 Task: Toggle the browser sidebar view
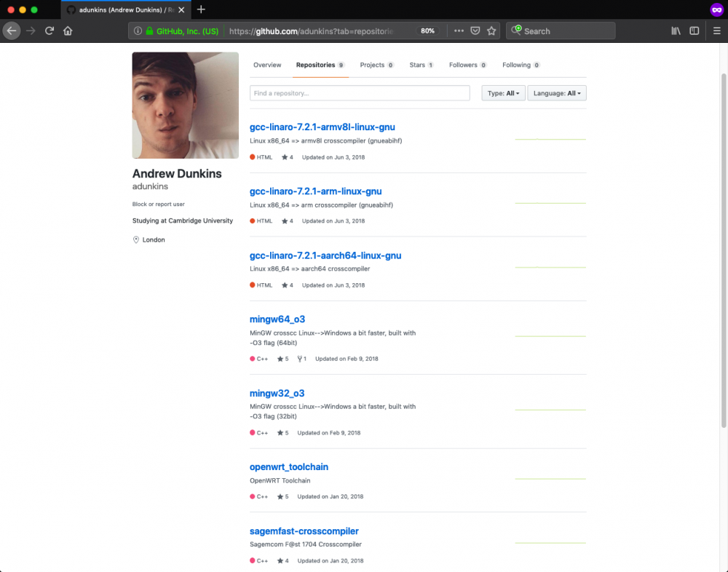coord(695,31)
